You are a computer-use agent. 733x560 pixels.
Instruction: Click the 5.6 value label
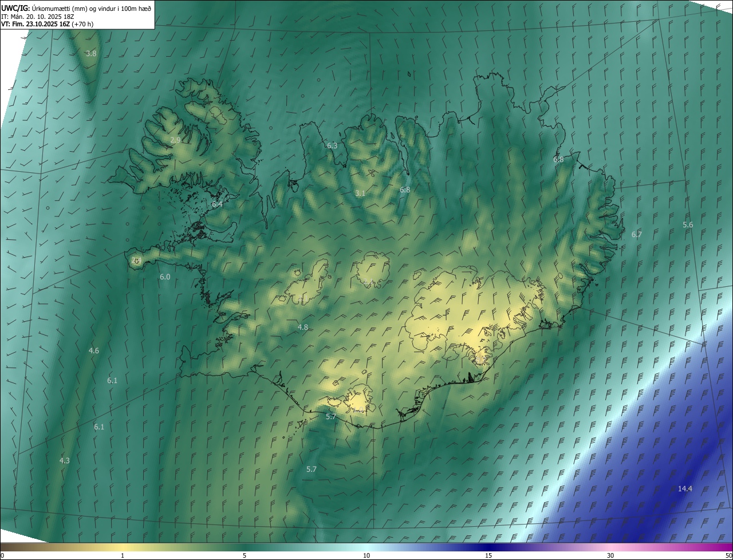pos(688,225)
